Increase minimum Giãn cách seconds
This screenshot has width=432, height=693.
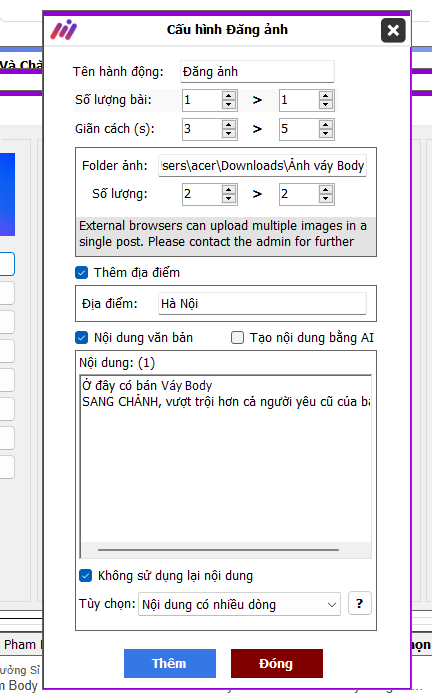pyautogui.click(x=229, y=125)
